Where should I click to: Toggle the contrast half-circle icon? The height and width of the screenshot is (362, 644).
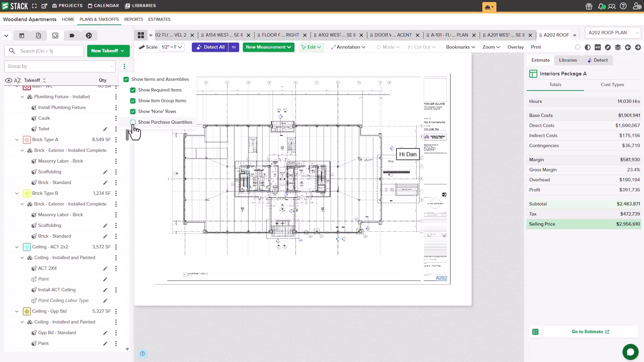tap(588, 47)
